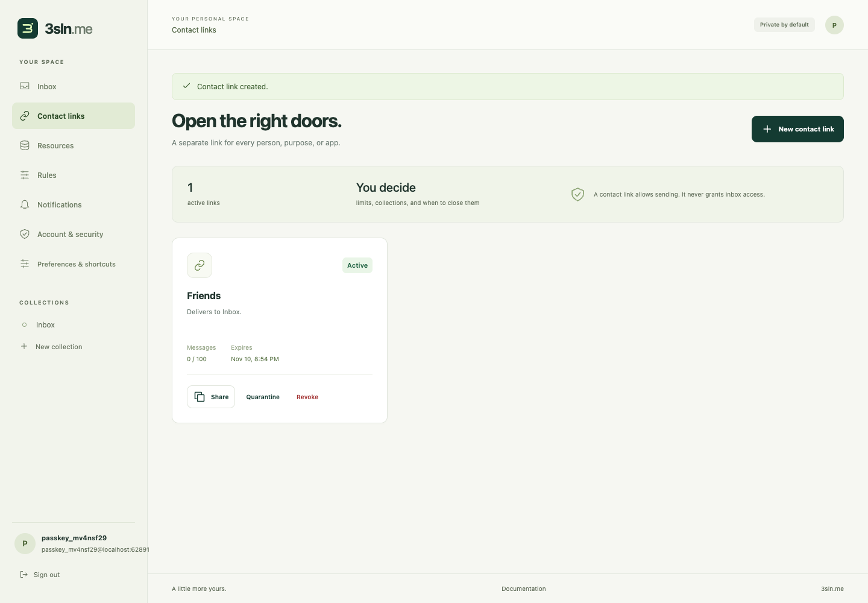868x603 pixels.
Task: Click the 3sln.me link in the footer
Action: pyautogui.click(x=832, y=589)
